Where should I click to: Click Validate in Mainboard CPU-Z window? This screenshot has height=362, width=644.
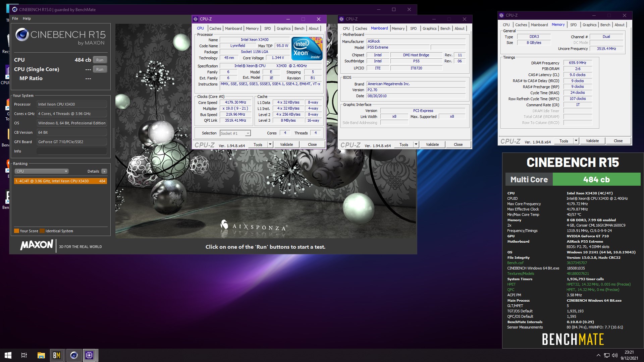(x=432, y=144)
